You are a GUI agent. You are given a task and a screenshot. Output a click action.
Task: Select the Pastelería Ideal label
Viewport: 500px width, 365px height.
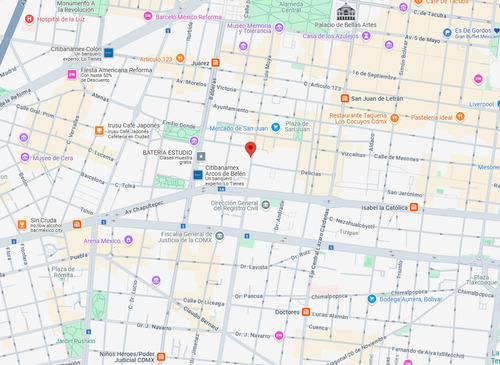(432, 117)
